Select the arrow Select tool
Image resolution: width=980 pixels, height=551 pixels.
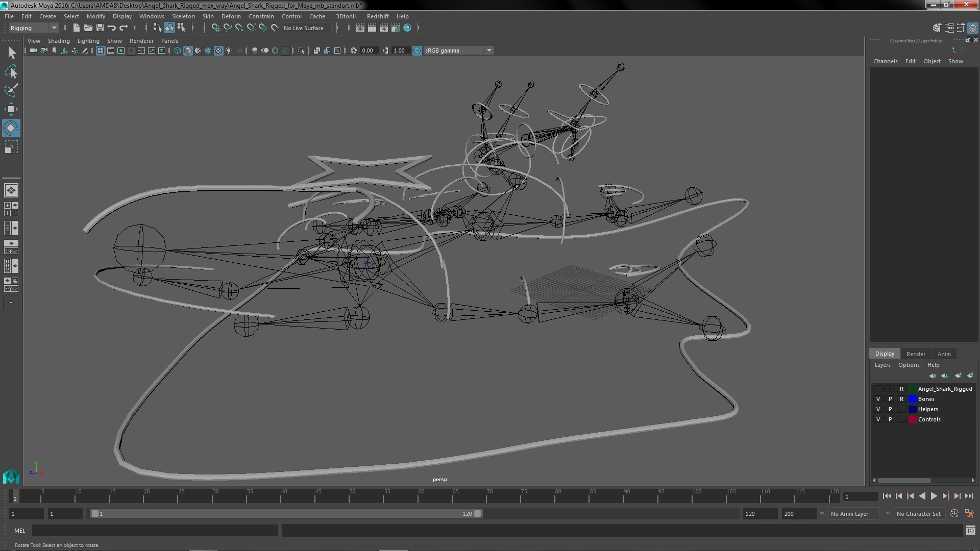pyautogui.click(x=11, y=53)
